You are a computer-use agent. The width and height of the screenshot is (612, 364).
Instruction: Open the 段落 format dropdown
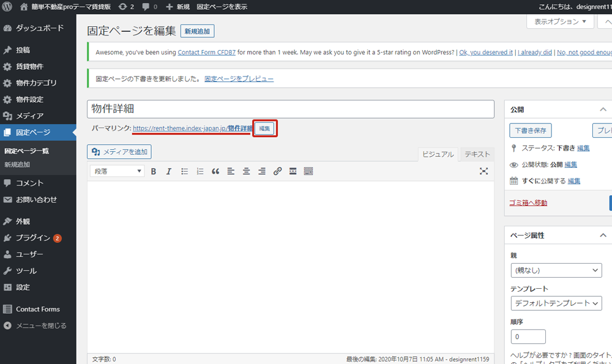[117, 171]
